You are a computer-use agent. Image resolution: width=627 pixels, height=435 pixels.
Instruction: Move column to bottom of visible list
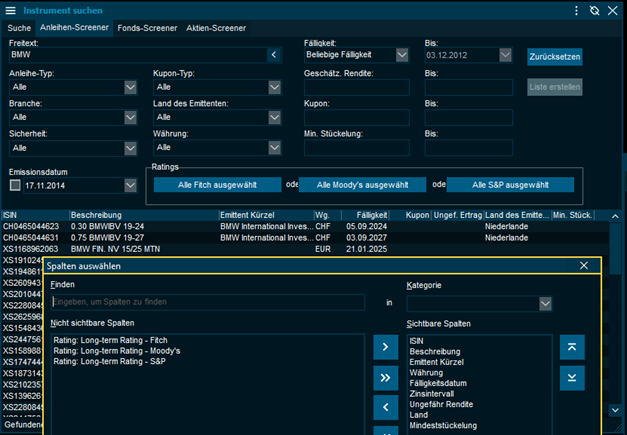pyautogui.click(x=572, y=377)
